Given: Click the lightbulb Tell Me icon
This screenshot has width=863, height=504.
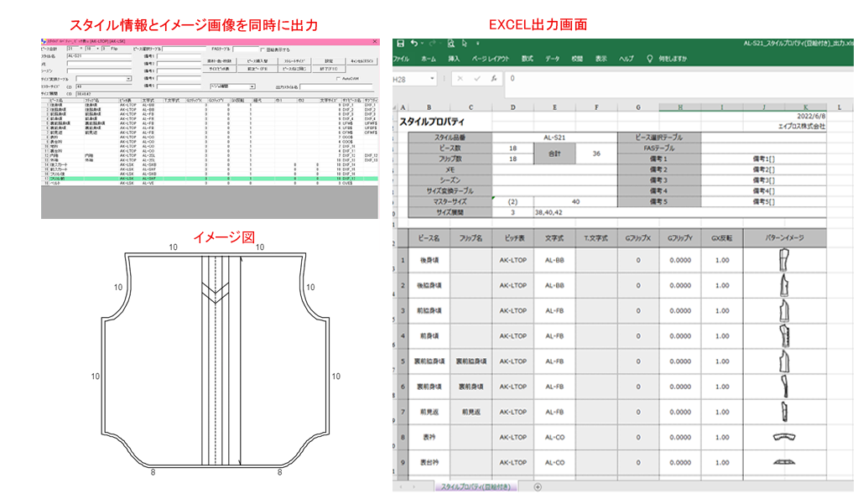Looking at the screenshot, I should [x=649, y=59].
